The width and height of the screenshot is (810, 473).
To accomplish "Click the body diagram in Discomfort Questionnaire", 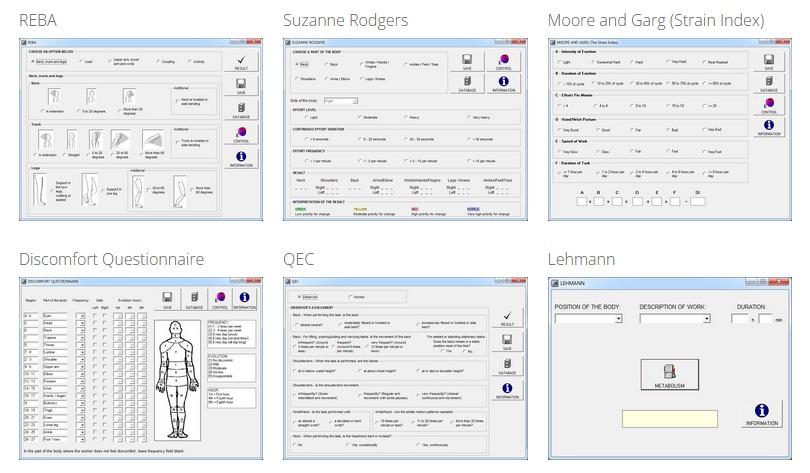I will point(177,381).
